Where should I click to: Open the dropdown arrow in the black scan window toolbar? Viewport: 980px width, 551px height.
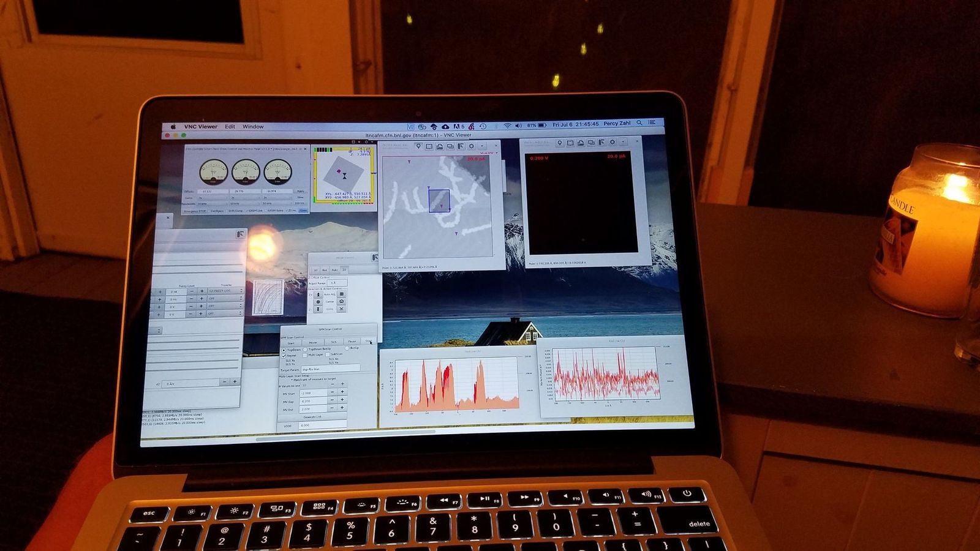622,143
